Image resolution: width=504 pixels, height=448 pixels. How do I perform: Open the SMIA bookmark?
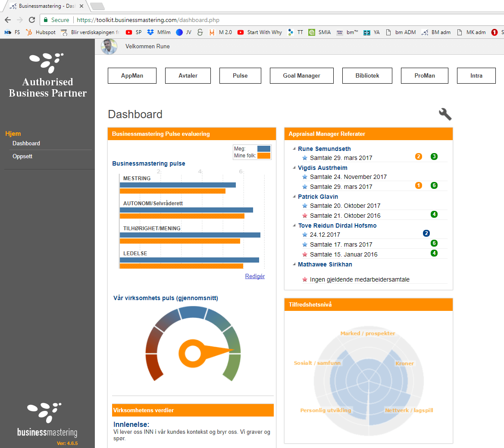click(319, 32)
